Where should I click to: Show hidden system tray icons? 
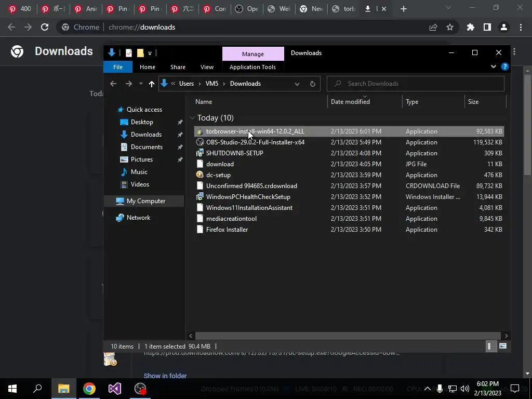pyautogui.click(x=428, y=389)
